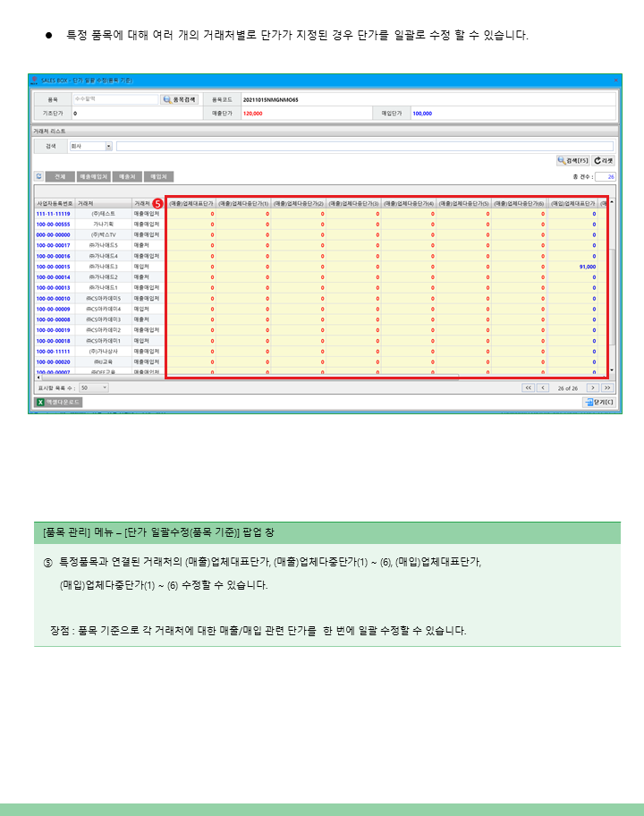Click the 사업자등록번호 column header

(x=55, y=203)
